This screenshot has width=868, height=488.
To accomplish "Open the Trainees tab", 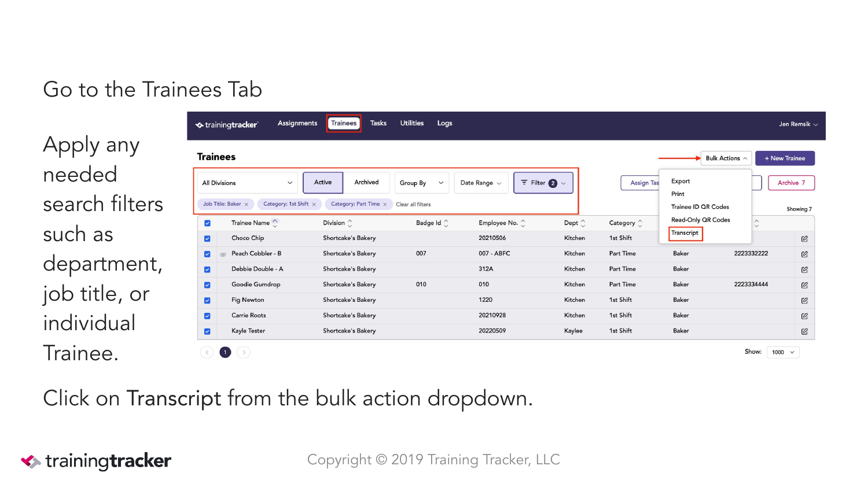I will pyautogui.click(x=344, y=123).
